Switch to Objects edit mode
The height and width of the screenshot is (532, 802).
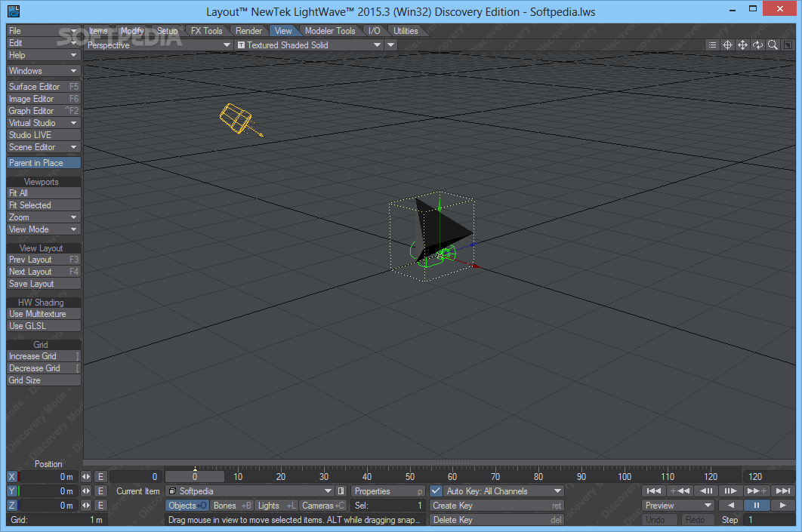[x=187, y=505]
